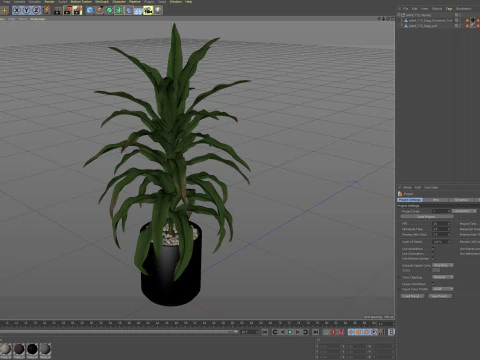Click the green array modeling icon
480x360 pixels.
pos(119,11)
